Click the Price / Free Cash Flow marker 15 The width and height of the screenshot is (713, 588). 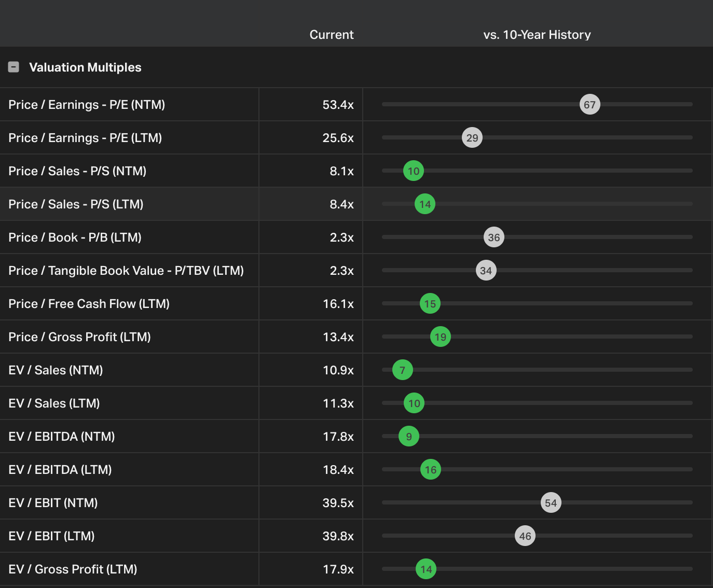point(430,304)
